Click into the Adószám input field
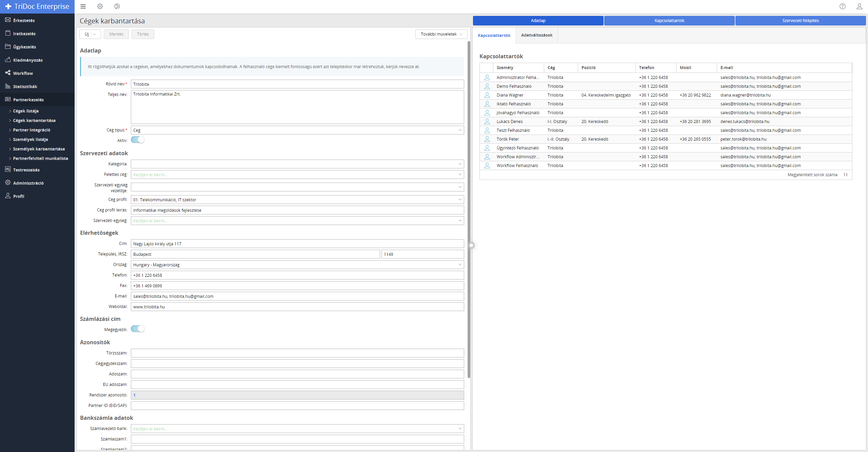This screenshot has width=868, height=452. point(297,374)
